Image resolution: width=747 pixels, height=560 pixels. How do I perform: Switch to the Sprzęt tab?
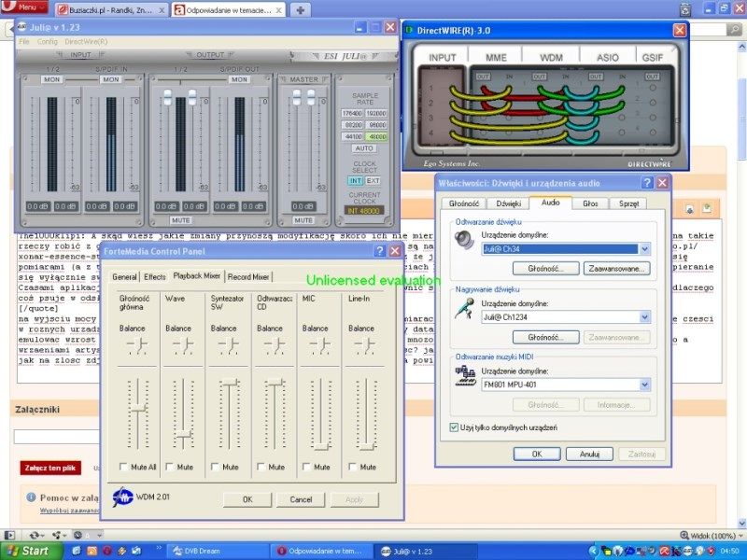(628, 203)
